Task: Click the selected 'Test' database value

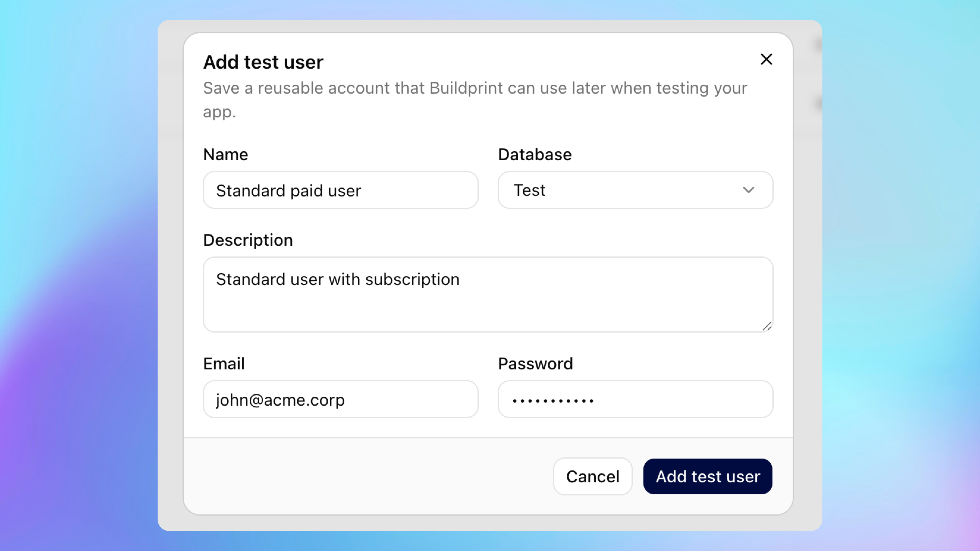Action: (x=530, y=190)
